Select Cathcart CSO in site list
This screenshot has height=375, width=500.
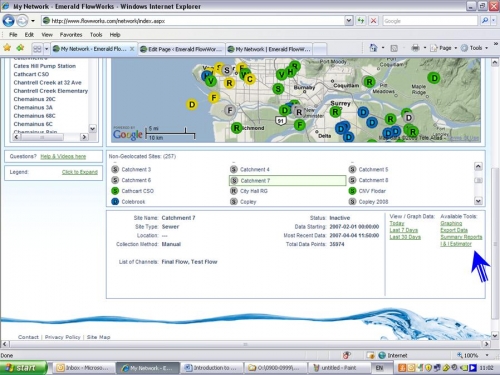[x=31, y=74]
